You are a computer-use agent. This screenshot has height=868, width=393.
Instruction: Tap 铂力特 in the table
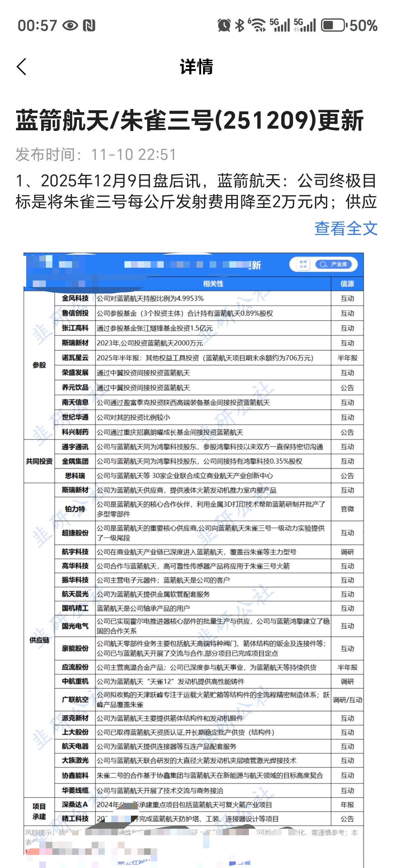coord(75,509)
